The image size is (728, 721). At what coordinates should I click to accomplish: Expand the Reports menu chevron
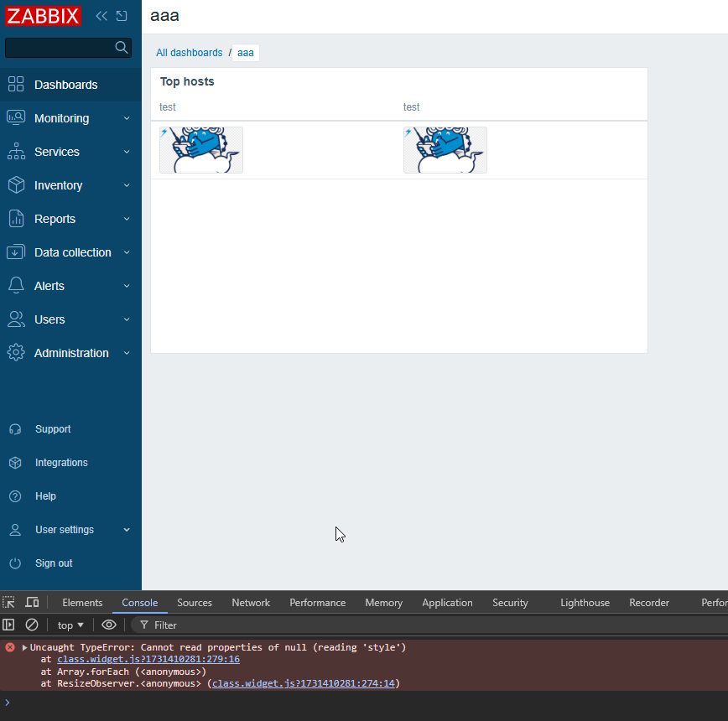[x=127, y=219]
